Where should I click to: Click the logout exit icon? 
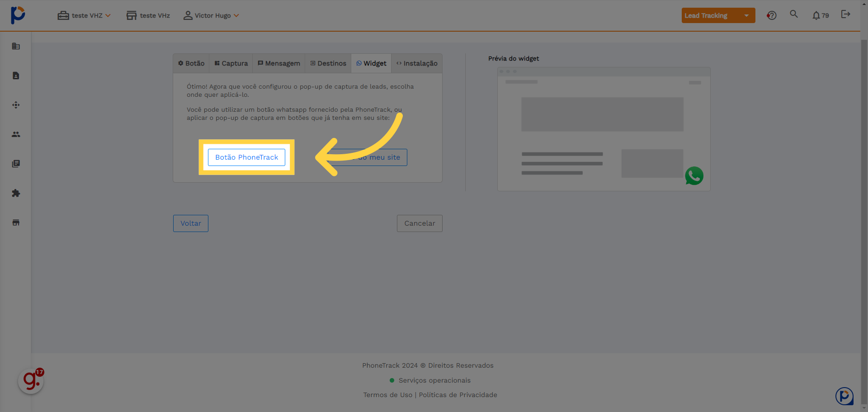point(846,14)
